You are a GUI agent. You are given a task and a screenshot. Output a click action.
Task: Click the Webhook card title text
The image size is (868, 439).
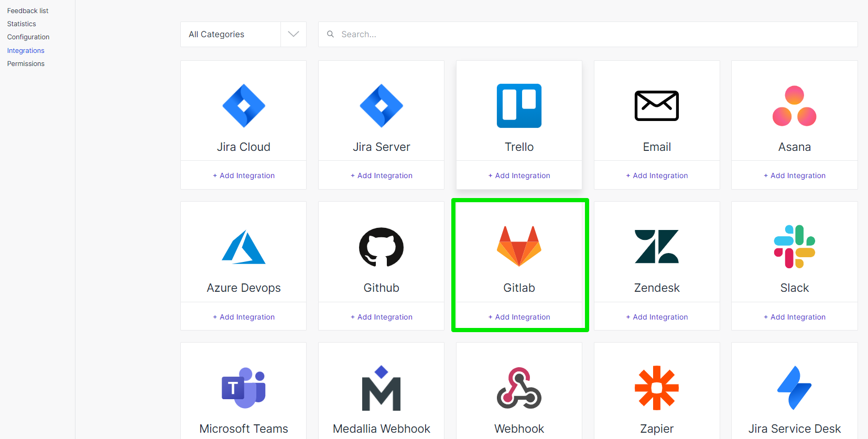tap(519, 429)
